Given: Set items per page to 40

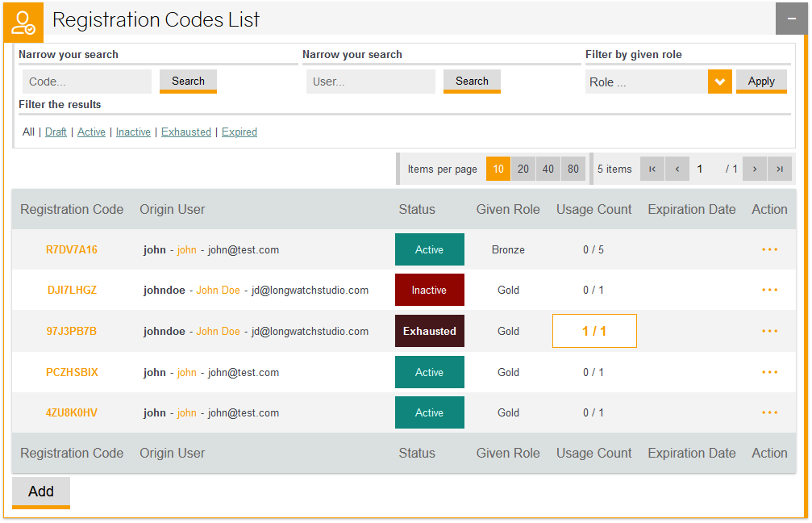Looking at the screenshot, I should (x=548, y=169).
